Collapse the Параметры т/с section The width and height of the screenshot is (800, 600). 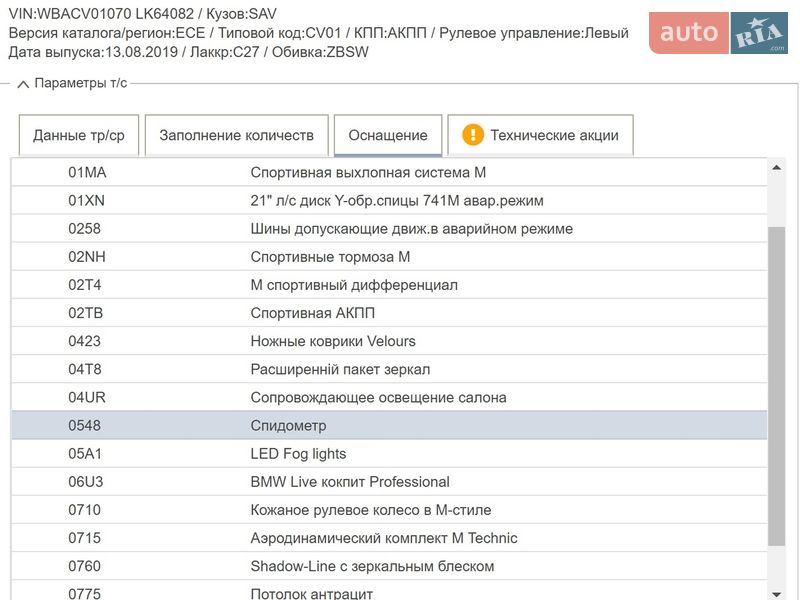(22, 86)
